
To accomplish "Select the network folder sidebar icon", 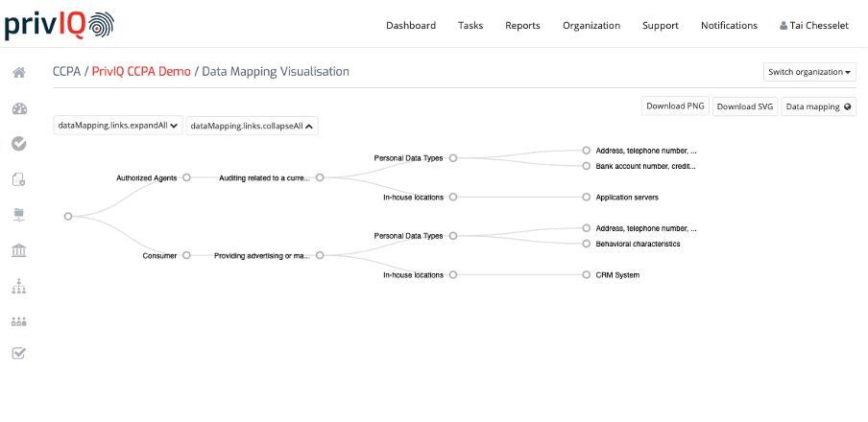I will tap(19, 215).
